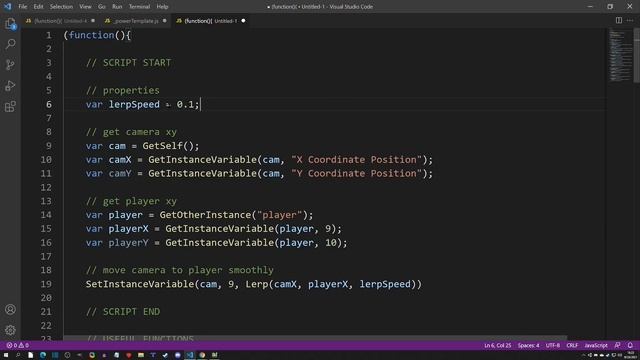Click the lerpSpeed variable on line 6
Screen dimensions: 640x360
134,104
